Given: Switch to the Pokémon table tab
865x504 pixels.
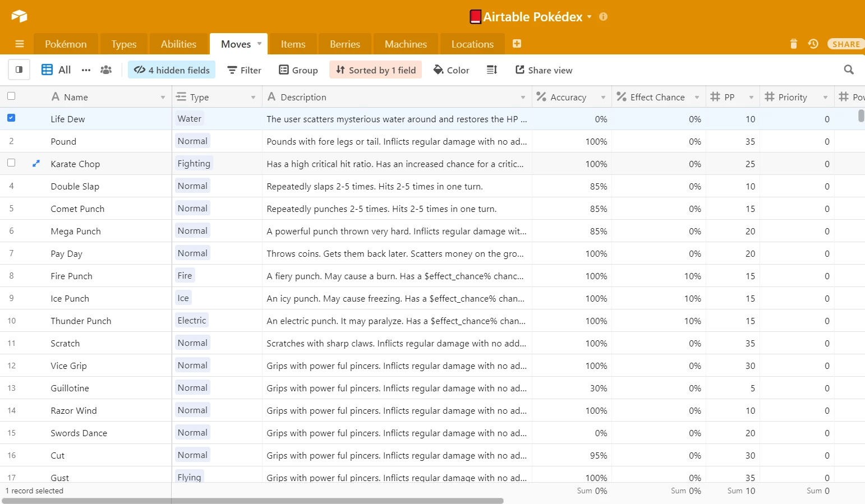Looking at the screenshot, I should (x=66, y=44).
